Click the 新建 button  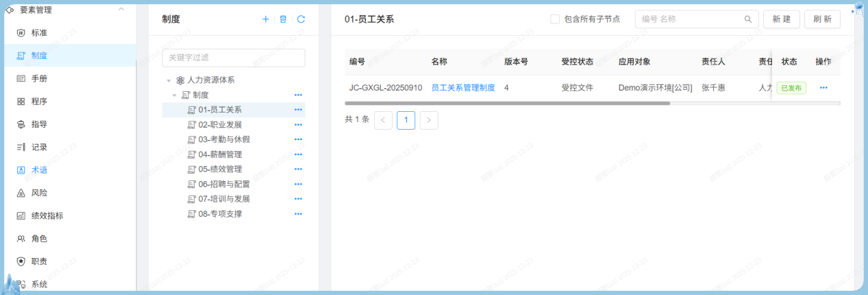782,19
